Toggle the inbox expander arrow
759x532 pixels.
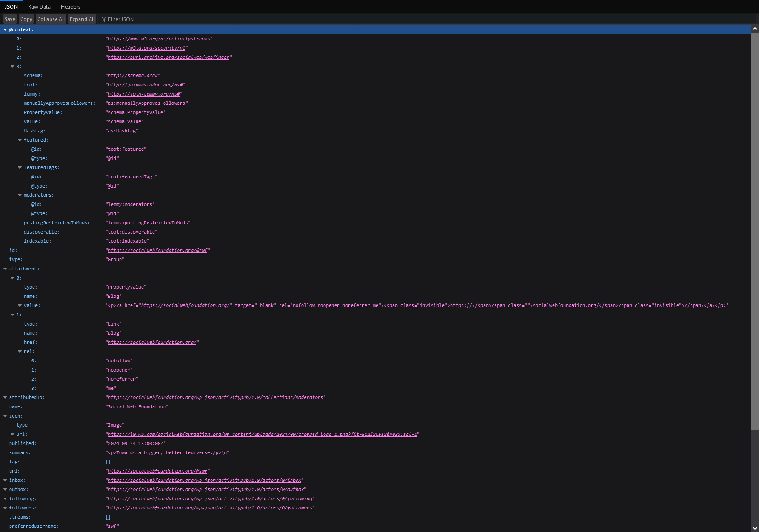5,480
